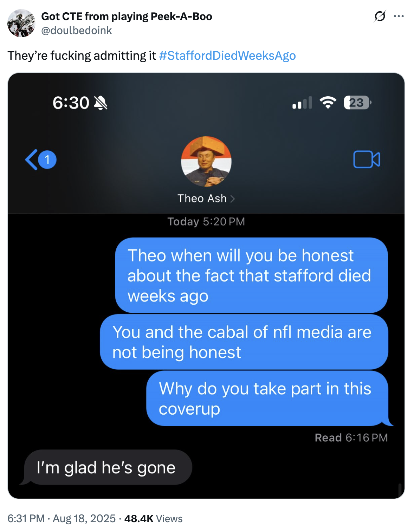Screen dimensions: 414x532
Task: Expand contact details via Theo Ash chevron
Action: 232,199
